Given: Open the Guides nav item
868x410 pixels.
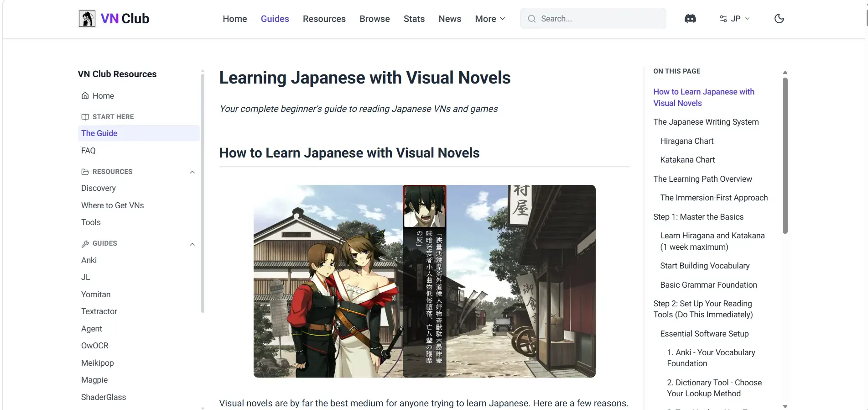Looking at the screenshot, I should coord(275,19).
